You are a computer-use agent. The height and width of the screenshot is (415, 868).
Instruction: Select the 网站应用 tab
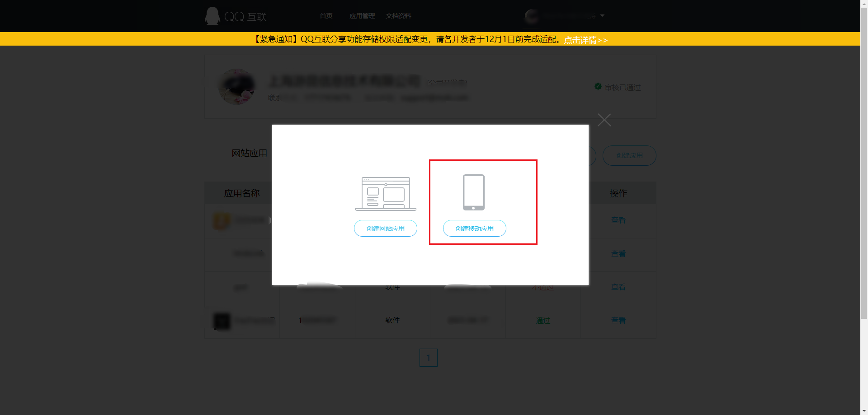tap(249, 153)
